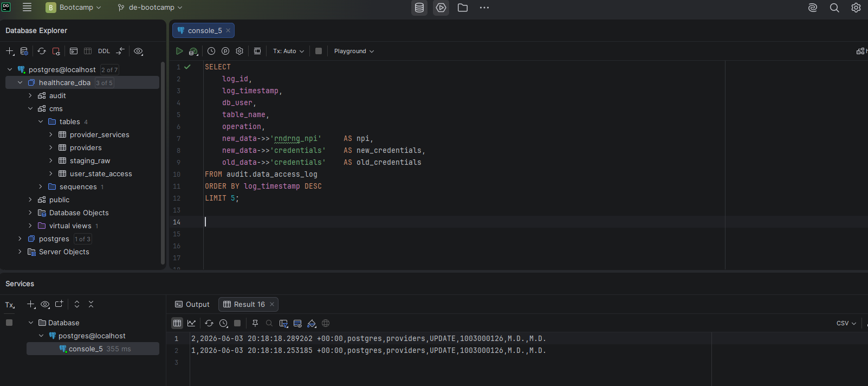This screenshot has height=386, width=868.
Task: Expand the audit schema
Action: (30, 95)
